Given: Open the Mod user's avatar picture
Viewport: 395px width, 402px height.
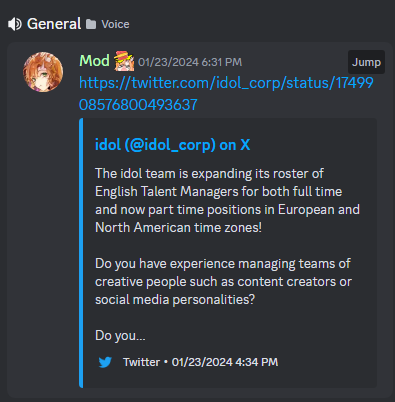Looking at the screenshot, I should (x=43, y=72).
